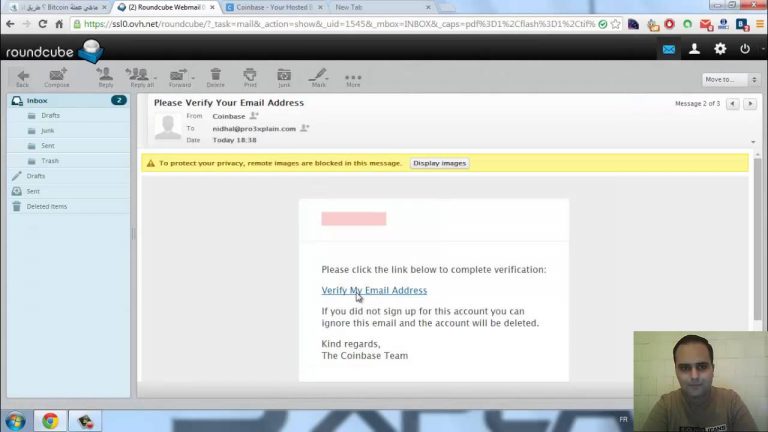
Task: Open the Move to dropdown
Action: pyautogui.click(x=731, y=79)
